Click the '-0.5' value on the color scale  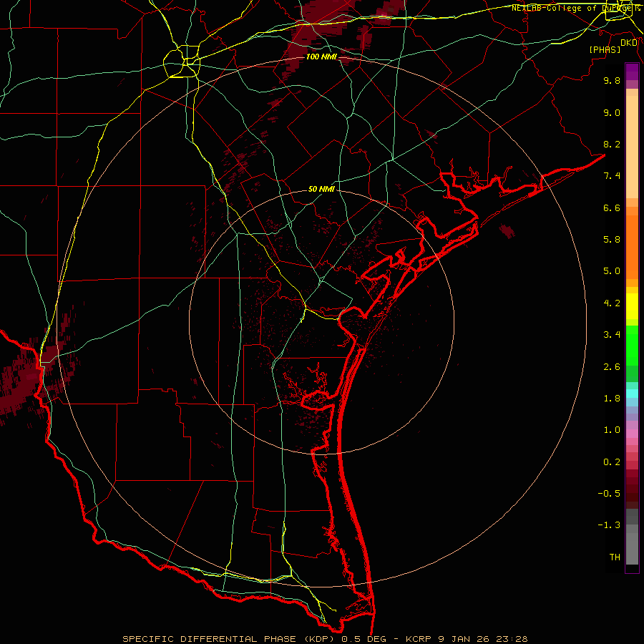coord(609,494)
